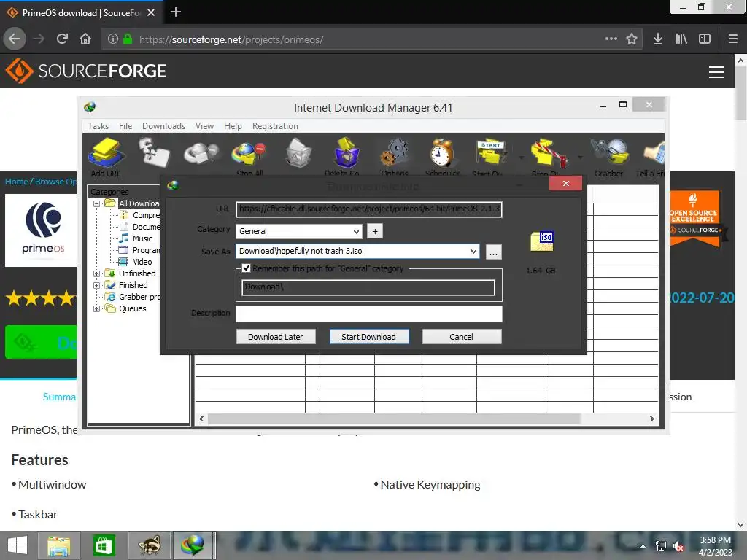
Task: Click the iso file-type icon in dialog
Action: tap(542, 241)
